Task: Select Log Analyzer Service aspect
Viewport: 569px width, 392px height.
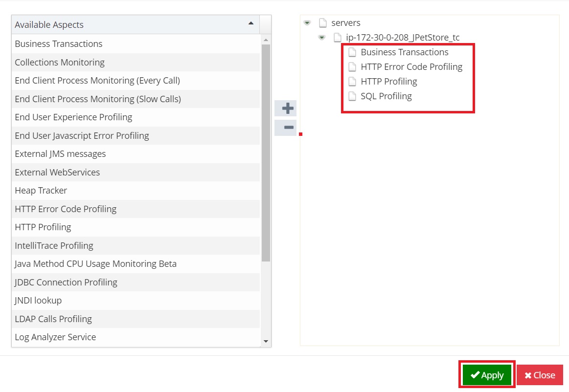Action: tap(136, 337)
